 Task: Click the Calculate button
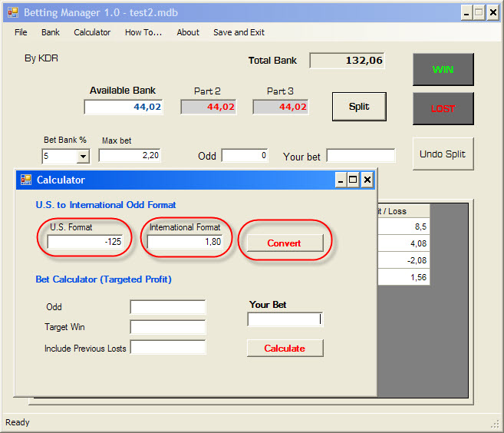(x=285, y=349)
